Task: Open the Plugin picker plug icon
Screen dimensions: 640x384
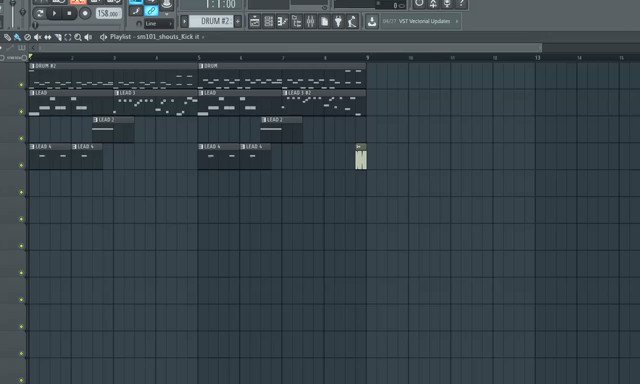Action: pyautogui.click(x=338, y=21)
